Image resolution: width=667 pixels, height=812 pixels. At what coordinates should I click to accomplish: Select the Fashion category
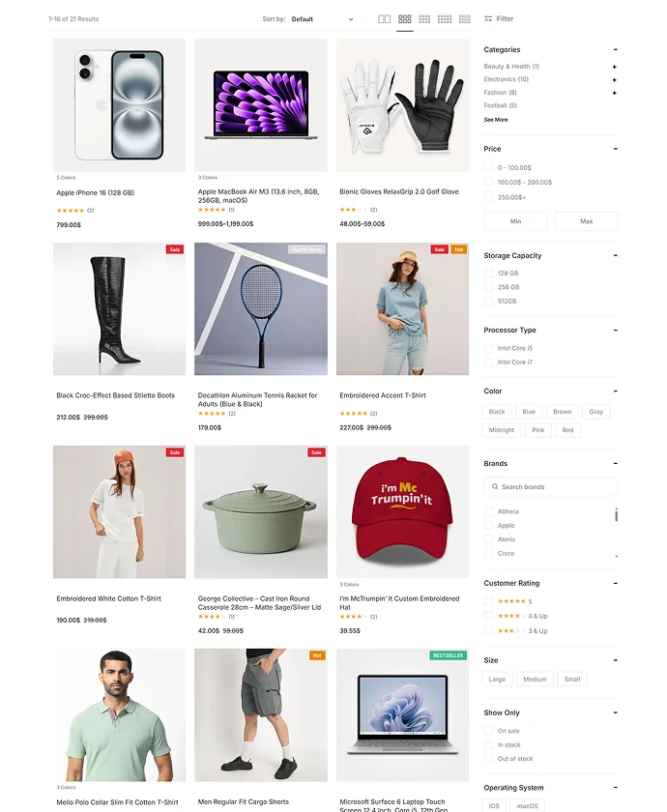(500, 92)
